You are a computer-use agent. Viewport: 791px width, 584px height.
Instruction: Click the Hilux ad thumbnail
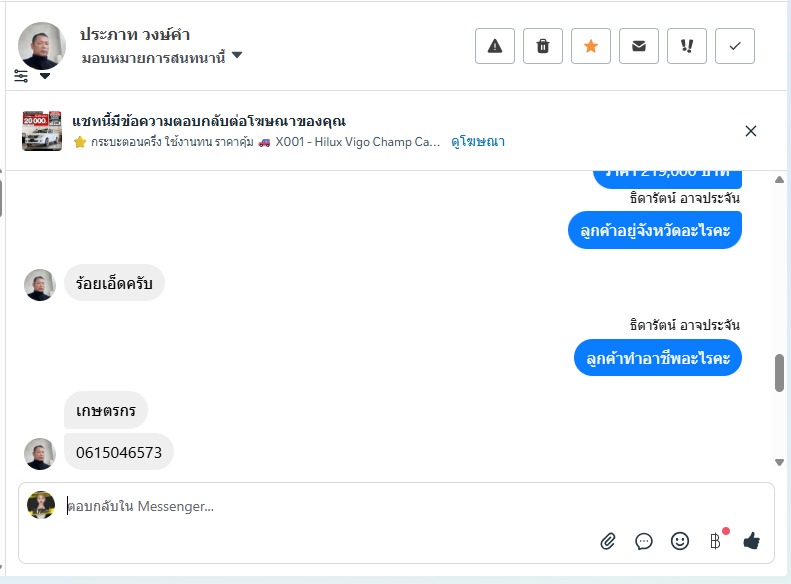(x=42, y=131)
